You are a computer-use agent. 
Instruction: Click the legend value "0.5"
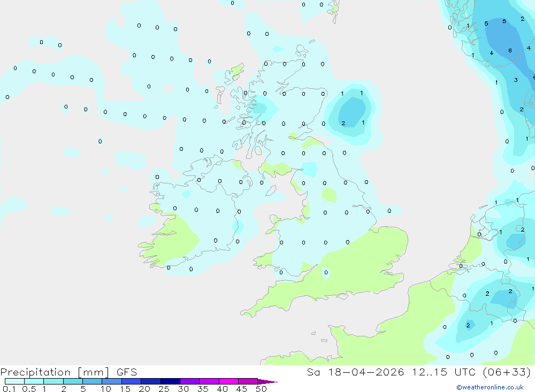tap(29, 389)
